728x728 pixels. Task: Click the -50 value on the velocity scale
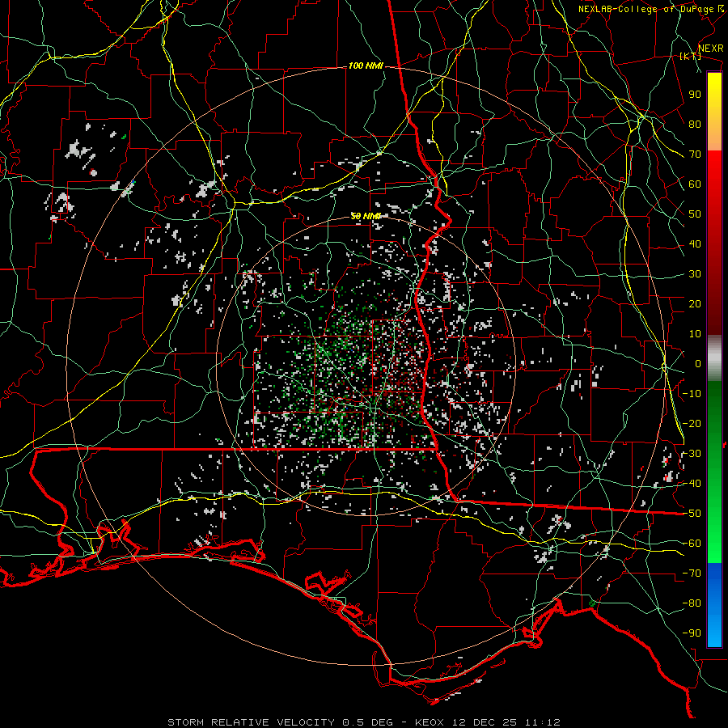(x=692, y=514)
